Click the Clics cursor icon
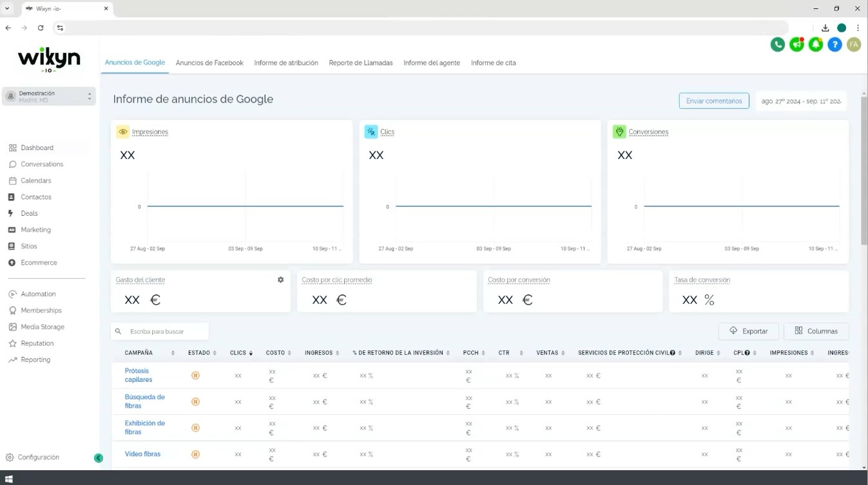This screenshot has width=868, height=485. tap(371, 131)
